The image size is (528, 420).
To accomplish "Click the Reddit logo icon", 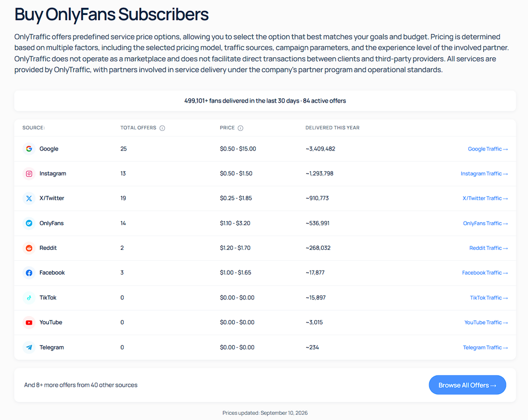I will pos(29,248).
